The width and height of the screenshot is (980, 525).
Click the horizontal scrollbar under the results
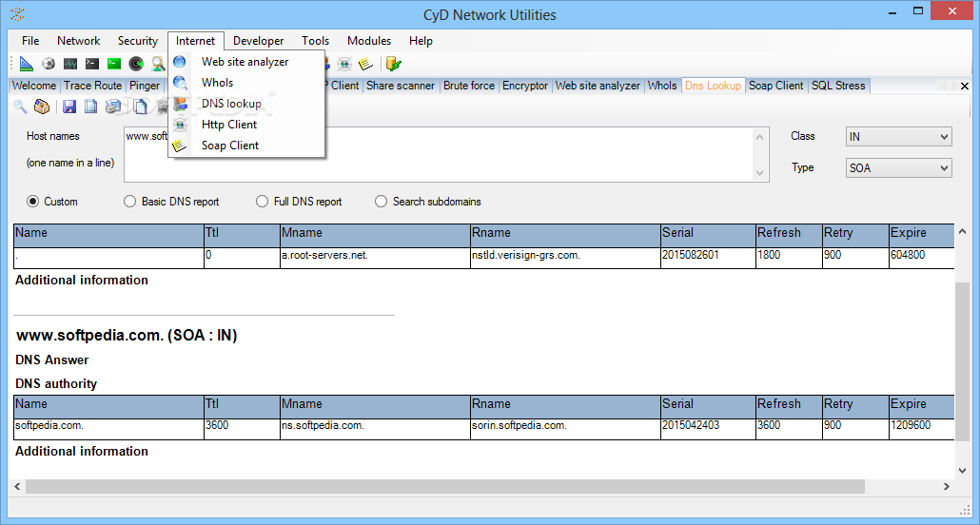coord(476,486)
